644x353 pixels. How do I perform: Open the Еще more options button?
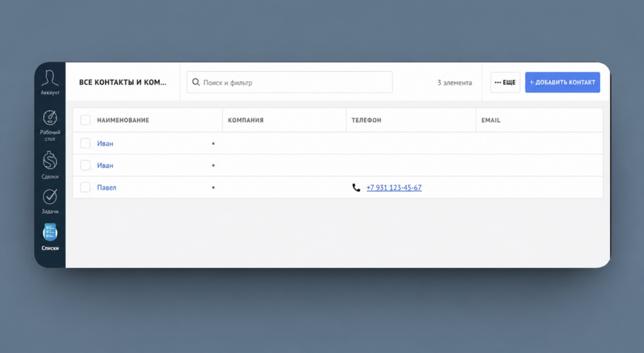pos(505,82)
